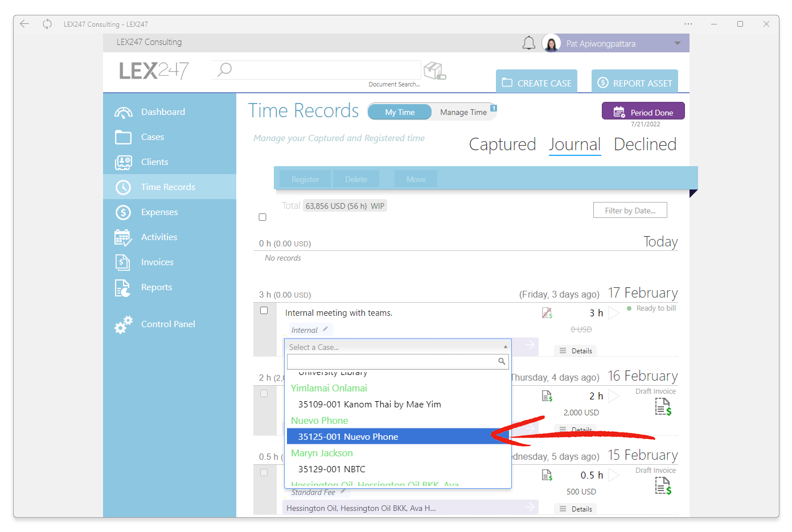
Task: Click the Pat Apiwongpattara profile avatar
Action: pyautogui.click(x=551, y=43)
